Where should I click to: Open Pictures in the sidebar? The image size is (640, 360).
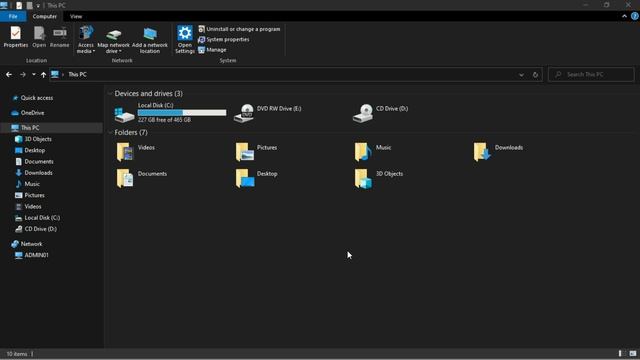click(34, 195)
